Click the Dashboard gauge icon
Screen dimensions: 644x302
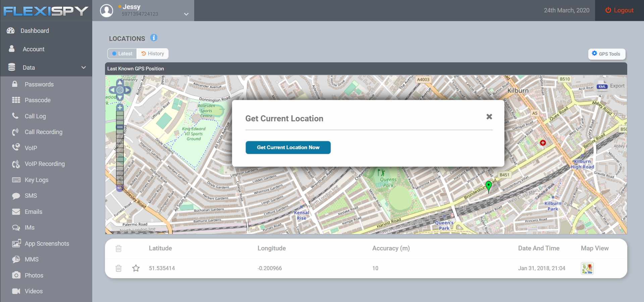11,31
